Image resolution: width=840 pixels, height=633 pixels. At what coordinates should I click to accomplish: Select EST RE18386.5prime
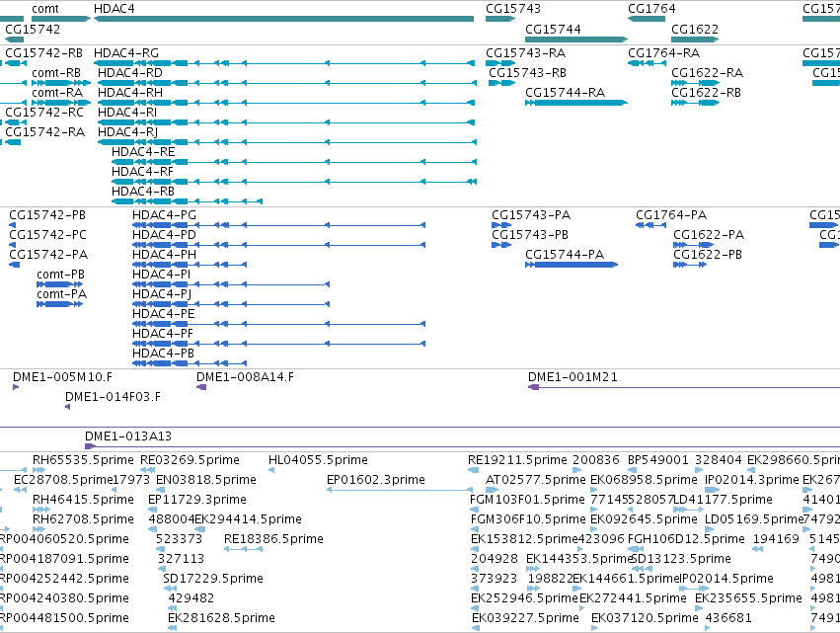coord(273,540)
